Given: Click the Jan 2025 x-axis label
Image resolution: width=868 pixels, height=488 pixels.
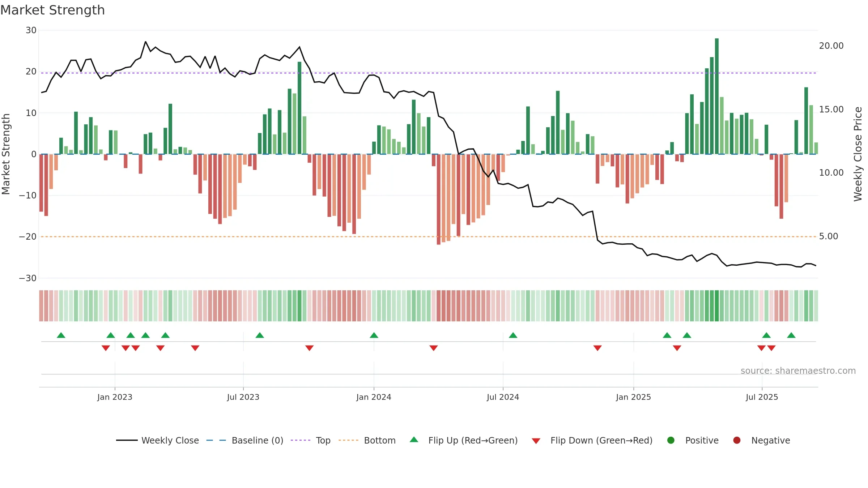Looking at the screenshot, I should pos(633,397).
